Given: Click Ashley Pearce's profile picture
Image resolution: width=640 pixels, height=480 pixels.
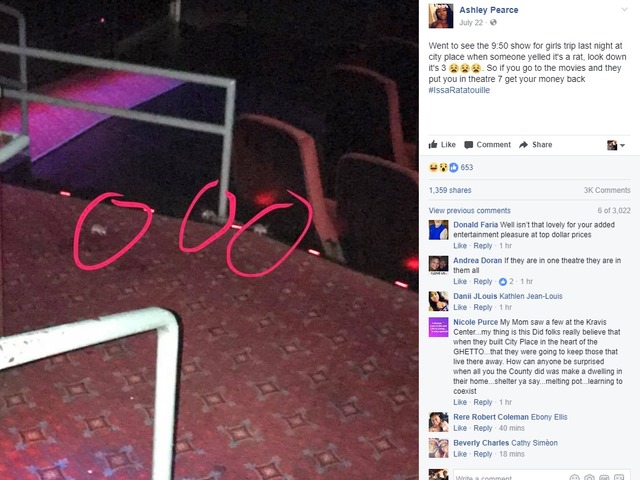Looking at the screenshot, I should click(x=441, y=16).
